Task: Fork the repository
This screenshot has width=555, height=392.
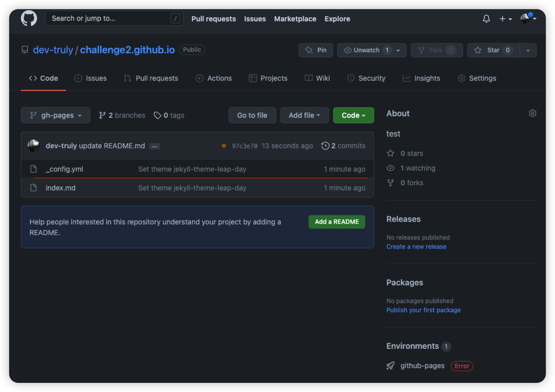Action: coord(436,50)
